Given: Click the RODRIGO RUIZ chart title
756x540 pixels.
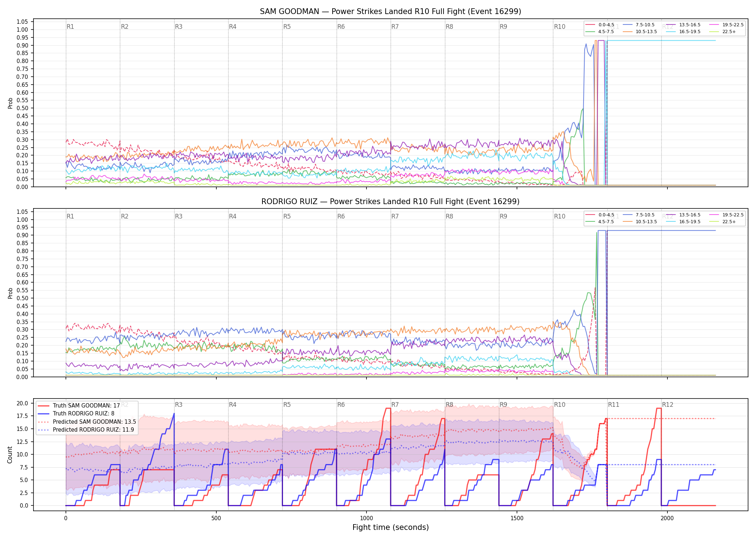Looking at the screenshot, I should tap(390, 202).
